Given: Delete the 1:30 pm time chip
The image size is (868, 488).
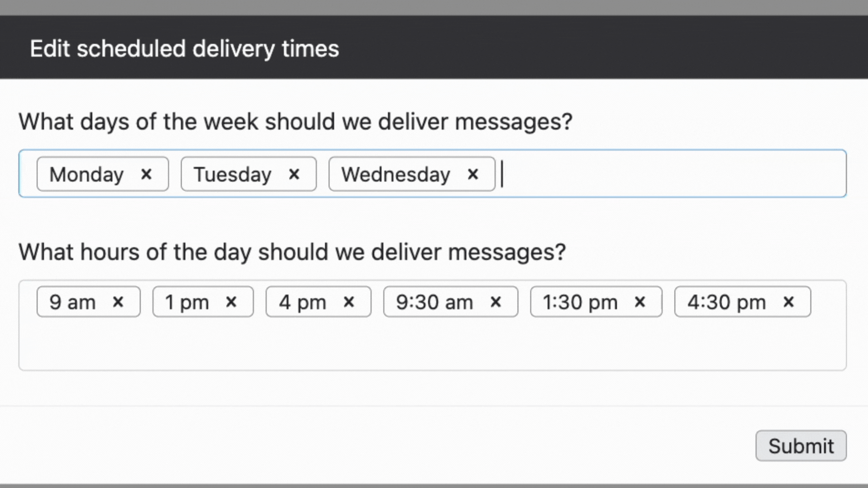Looking at the screenshot, I should click(x=640, y=302).
